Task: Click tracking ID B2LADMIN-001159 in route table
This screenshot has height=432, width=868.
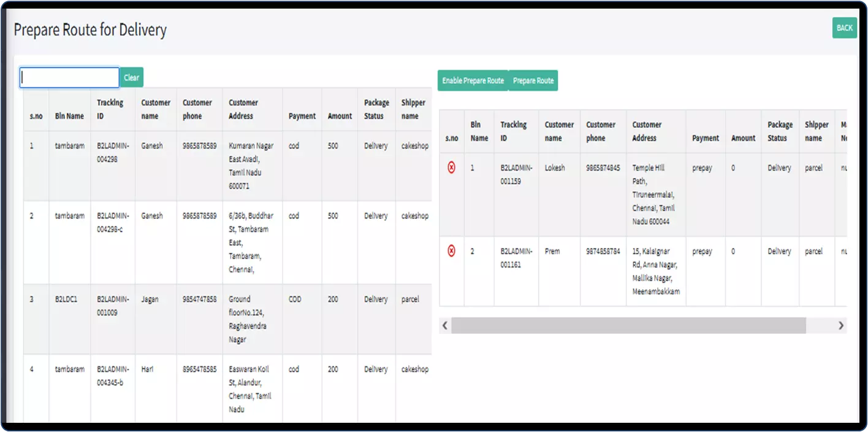Action: [x=516, y=174]
